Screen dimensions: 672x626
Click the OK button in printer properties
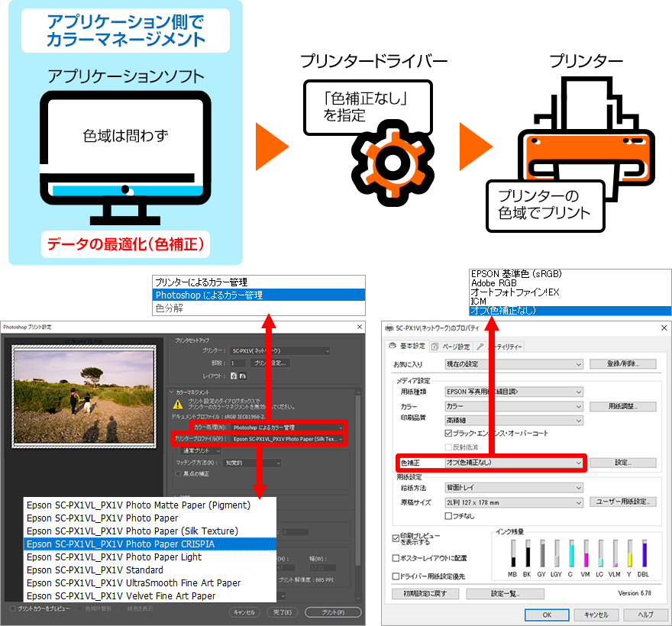pos(546,615)
